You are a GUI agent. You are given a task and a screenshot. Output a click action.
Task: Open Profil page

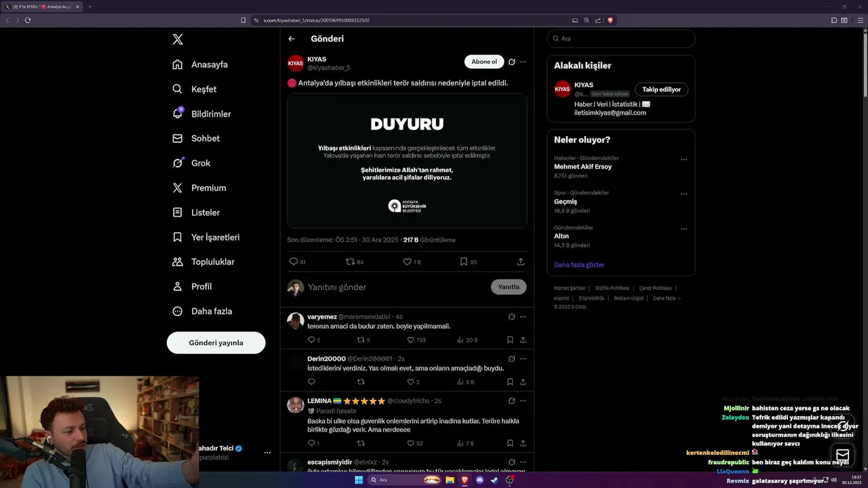192,287
